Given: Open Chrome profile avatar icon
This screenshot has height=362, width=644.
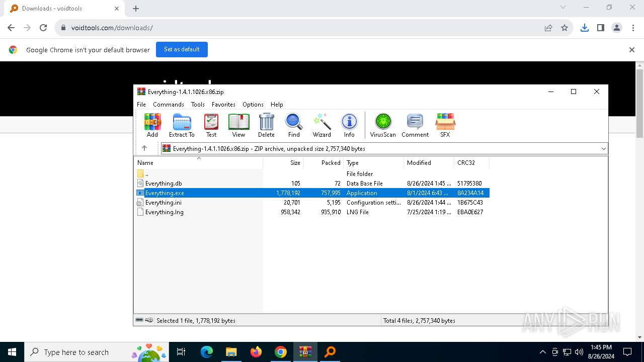Looking at the screenshot, I should tap(617, 28).
